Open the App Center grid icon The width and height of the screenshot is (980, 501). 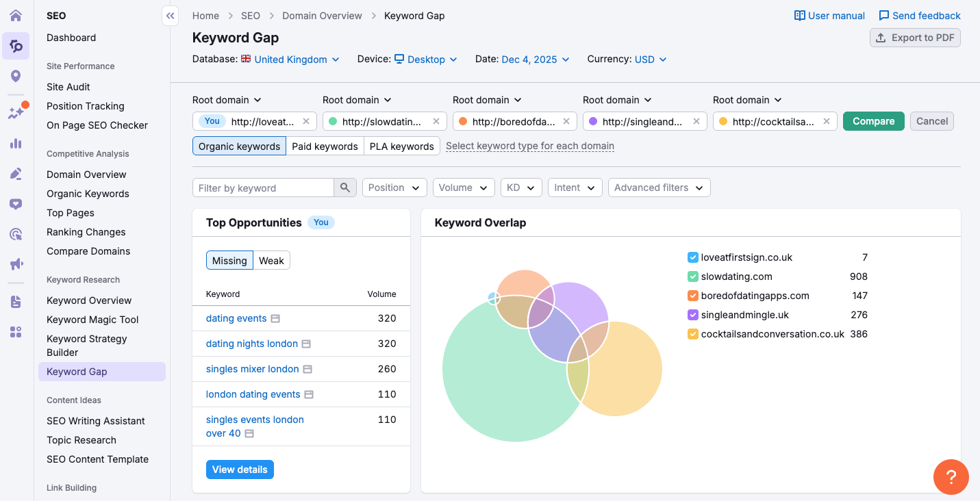click(x=16, y=332)
